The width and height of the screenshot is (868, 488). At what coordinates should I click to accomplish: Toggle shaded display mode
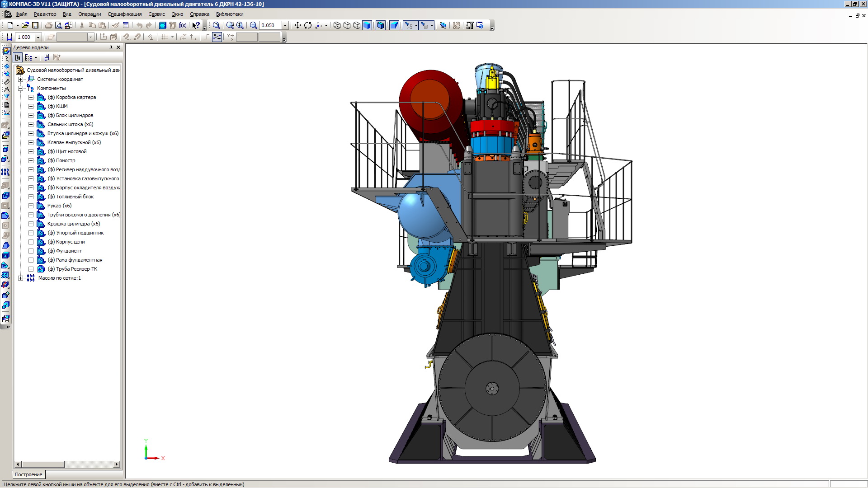(x=367, y=25)
